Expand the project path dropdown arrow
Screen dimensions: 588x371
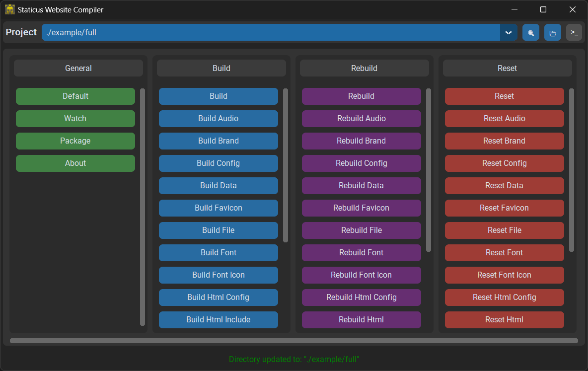509,33
